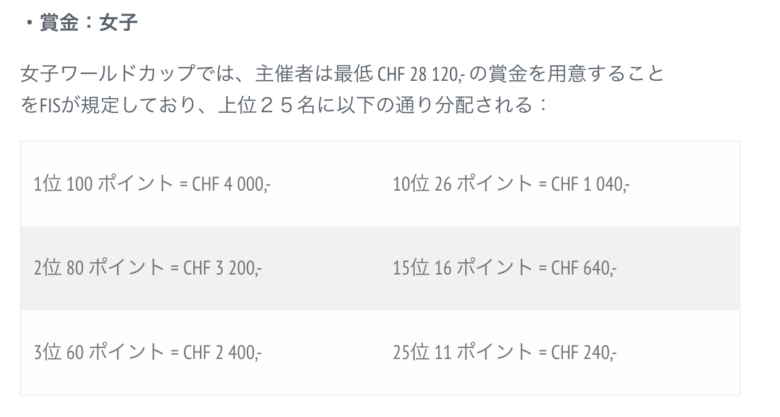Screen dimensions: 780x417
Task: Select the CHF 240,- amount
Action: tap(584, 352)
